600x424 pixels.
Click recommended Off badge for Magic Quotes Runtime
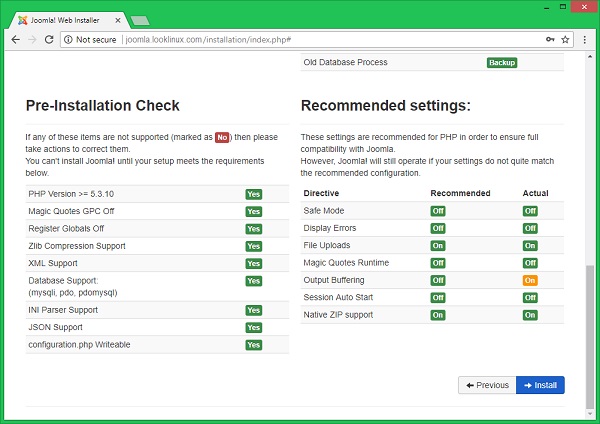pos(438,263)
